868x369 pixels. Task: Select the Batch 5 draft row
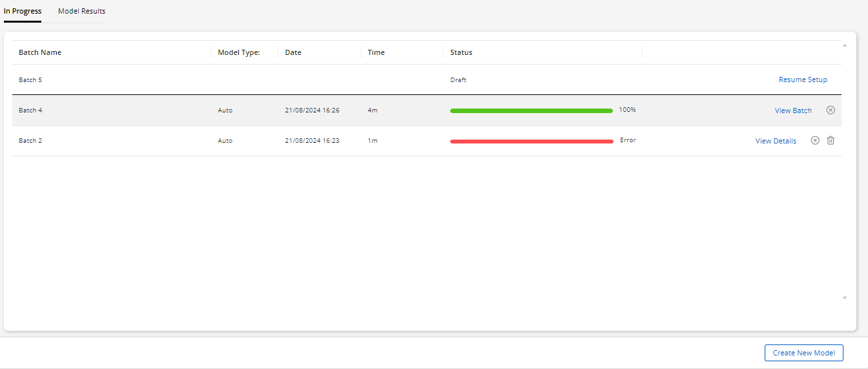coord(30,80)
